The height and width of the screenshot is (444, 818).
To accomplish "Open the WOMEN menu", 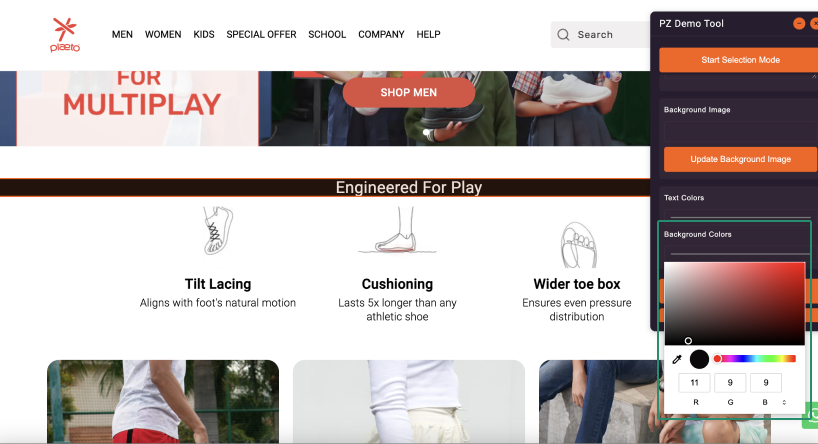I will click(163, 34).
